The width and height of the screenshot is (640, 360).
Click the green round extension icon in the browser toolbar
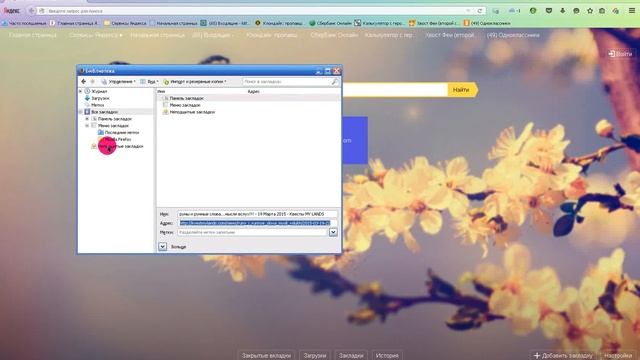533,11
